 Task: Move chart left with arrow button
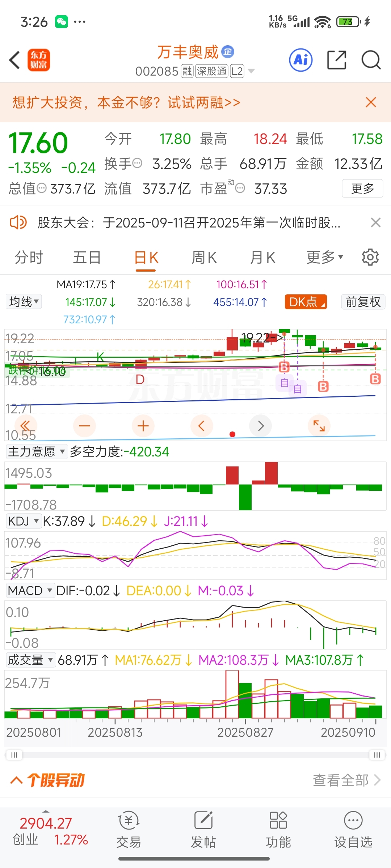(x=202, y=426)
